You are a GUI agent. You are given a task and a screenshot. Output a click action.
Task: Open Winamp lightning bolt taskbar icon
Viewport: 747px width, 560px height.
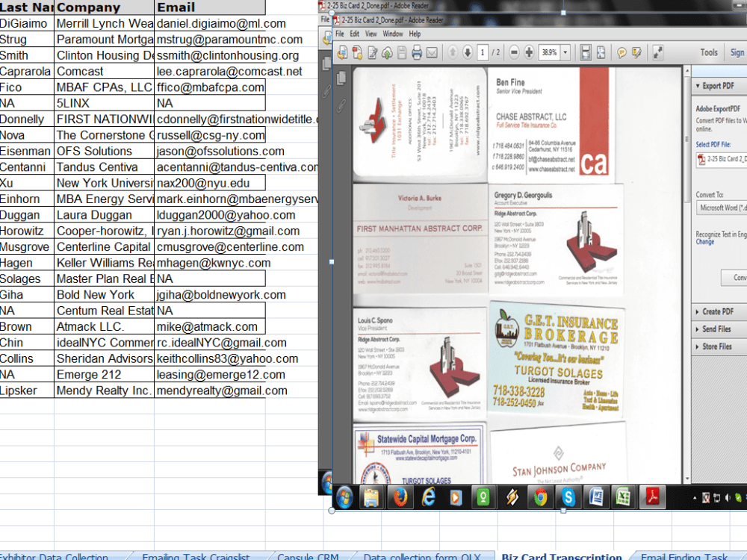pyautogui.click(x=512, y=497)
